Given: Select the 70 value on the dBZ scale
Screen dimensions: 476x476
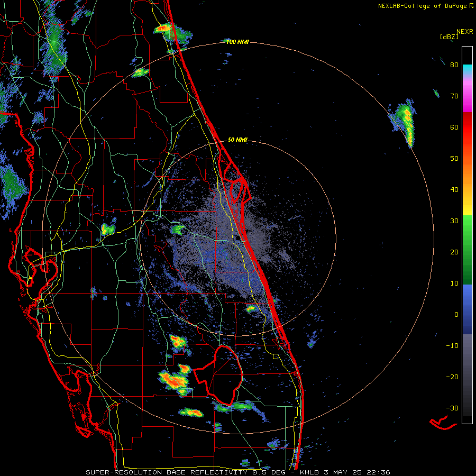Looking at the screenshot, I should 454,96.
